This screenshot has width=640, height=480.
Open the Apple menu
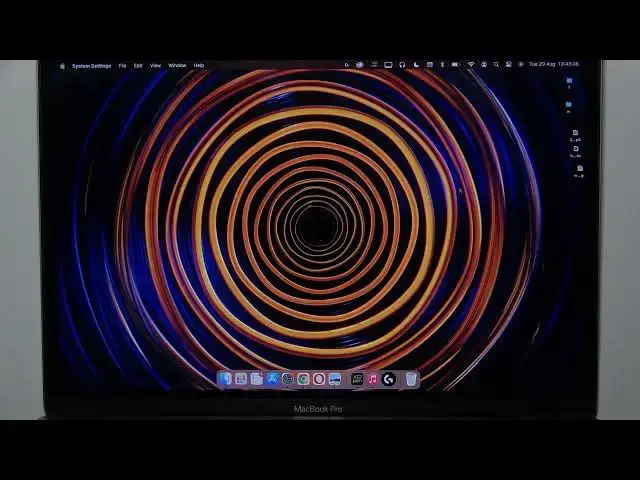click(62, 66)
